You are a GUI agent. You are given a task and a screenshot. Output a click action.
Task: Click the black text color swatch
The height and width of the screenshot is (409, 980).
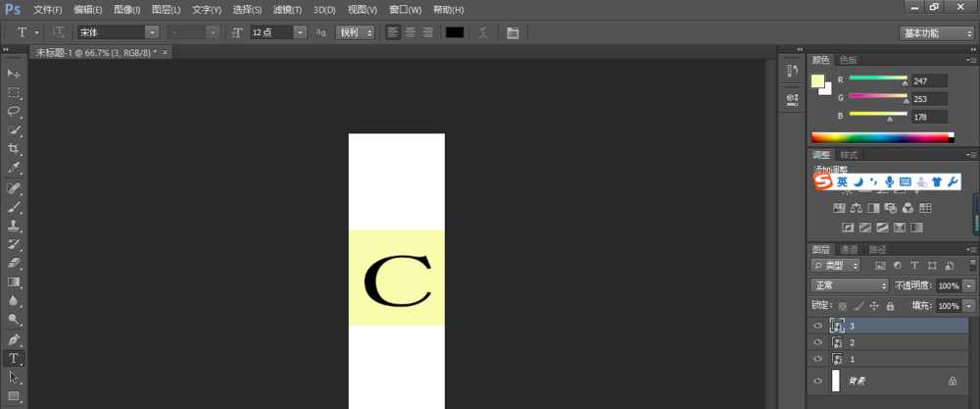click(455, 32)
